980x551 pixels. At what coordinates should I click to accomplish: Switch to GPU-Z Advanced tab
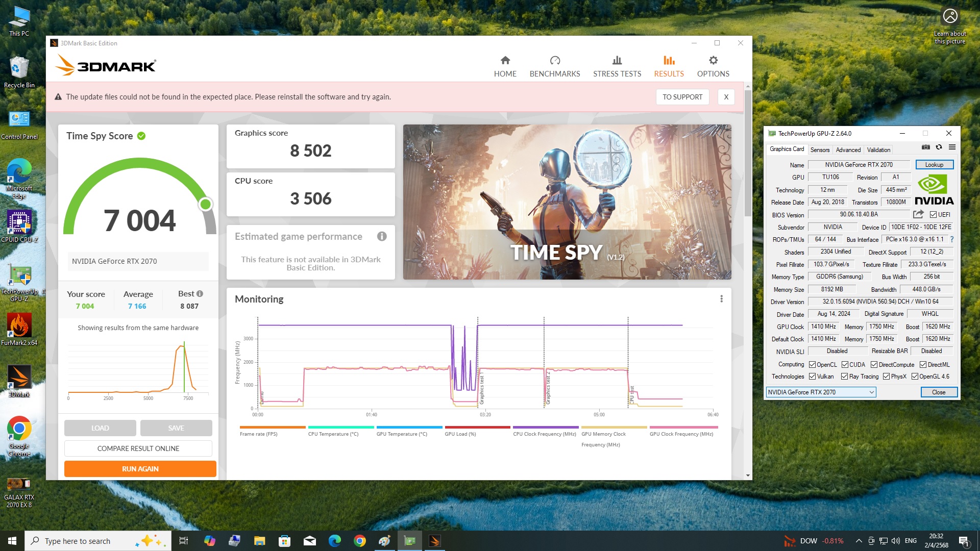(x=848, y=149)
